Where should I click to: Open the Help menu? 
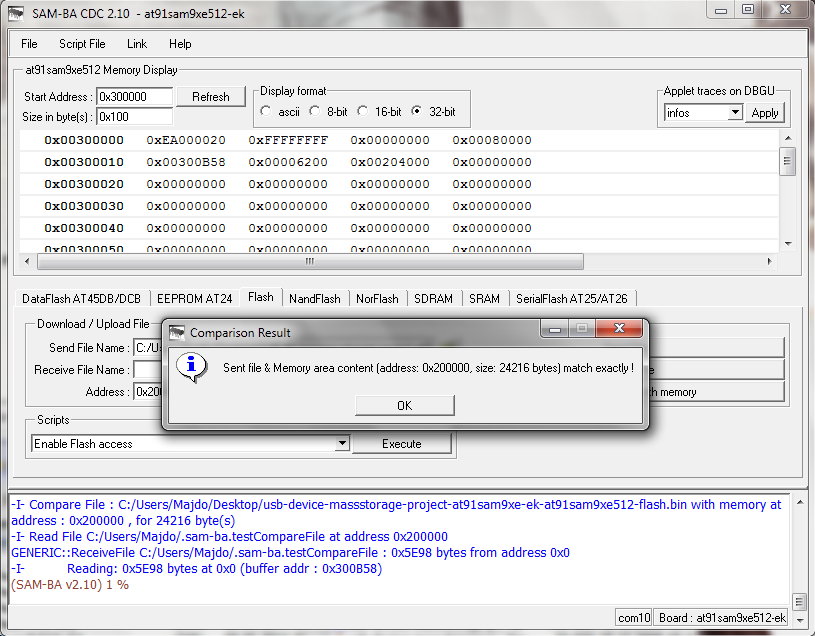pos(180,44)
